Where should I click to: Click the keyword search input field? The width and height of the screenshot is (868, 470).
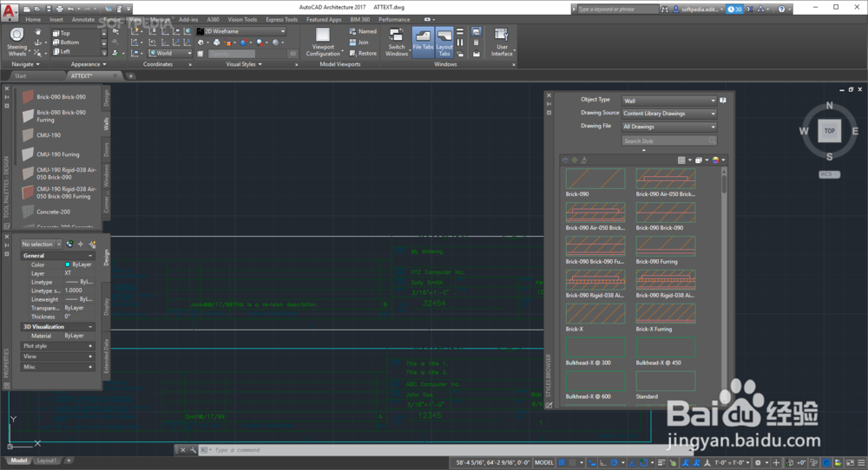click(x=617, y=9)
